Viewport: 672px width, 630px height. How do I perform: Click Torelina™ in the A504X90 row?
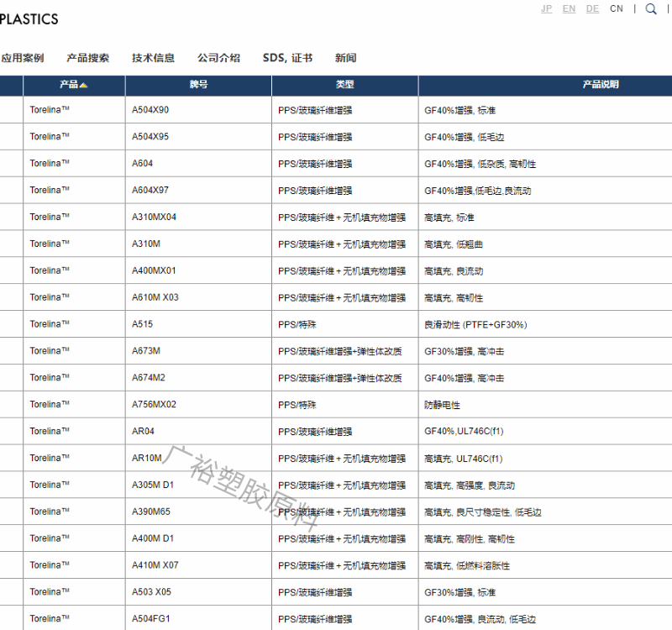50,110
